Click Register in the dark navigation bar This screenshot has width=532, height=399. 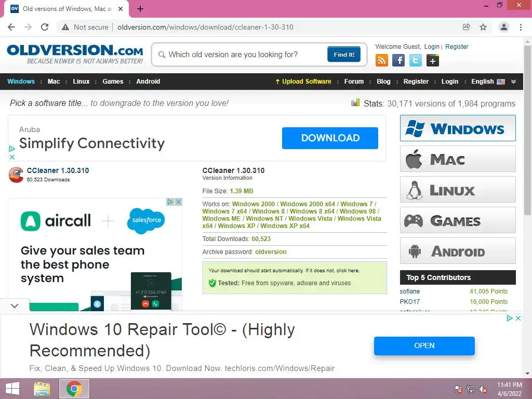coord(416,82)
